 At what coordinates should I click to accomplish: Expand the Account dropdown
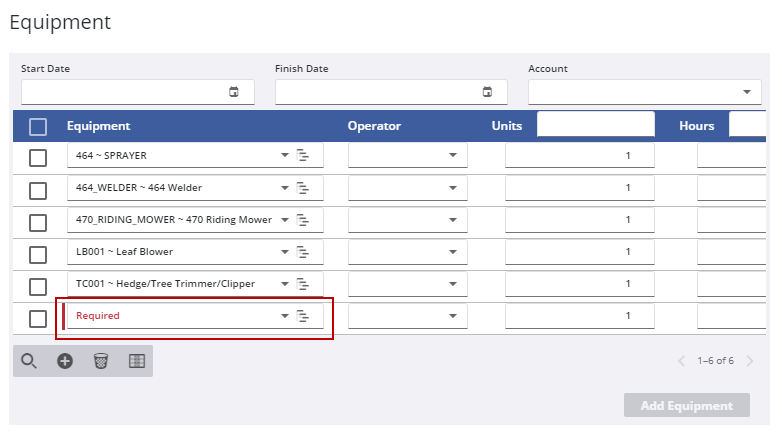pyautogui.click(x=747, y=92)
